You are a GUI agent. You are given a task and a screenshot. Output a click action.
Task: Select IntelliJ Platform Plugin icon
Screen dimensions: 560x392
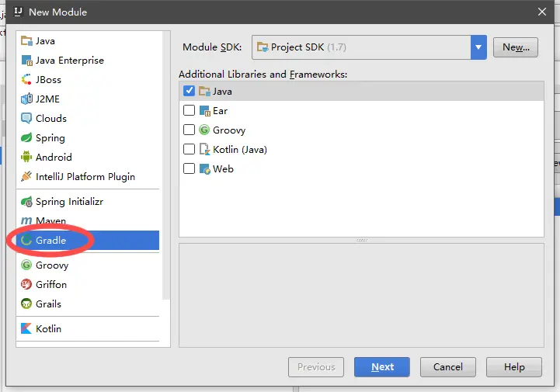tap(26, 176)
